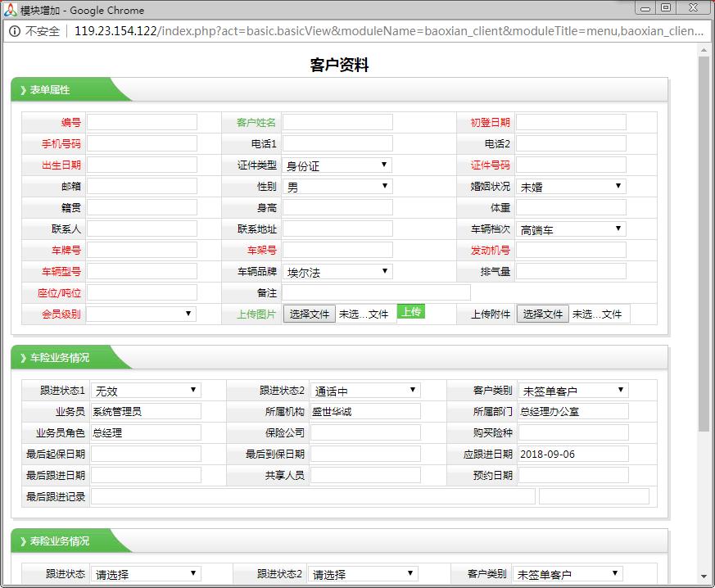
Task: Open the 车辆品牌 dropdown showing 埃尔法
Action: pos(338,271)
